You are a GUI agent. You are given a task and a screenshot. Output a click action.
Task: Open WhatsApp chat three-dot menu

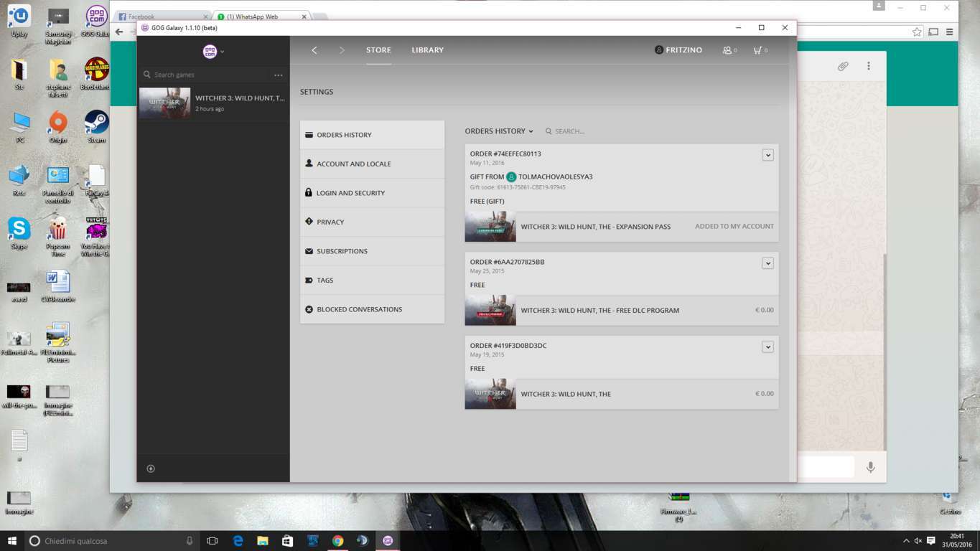(868, 66)
